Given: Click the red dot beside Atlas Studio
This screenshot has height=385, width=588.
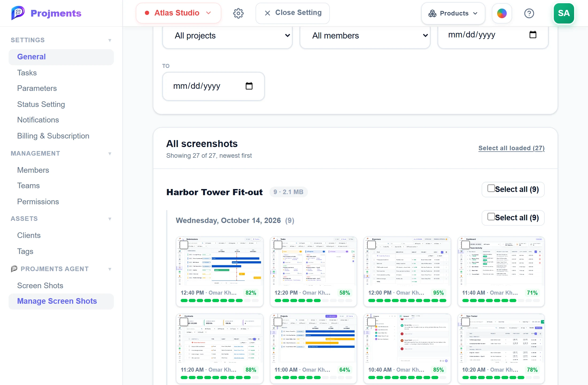Looking at the screenshot, I should pos(147,13).
